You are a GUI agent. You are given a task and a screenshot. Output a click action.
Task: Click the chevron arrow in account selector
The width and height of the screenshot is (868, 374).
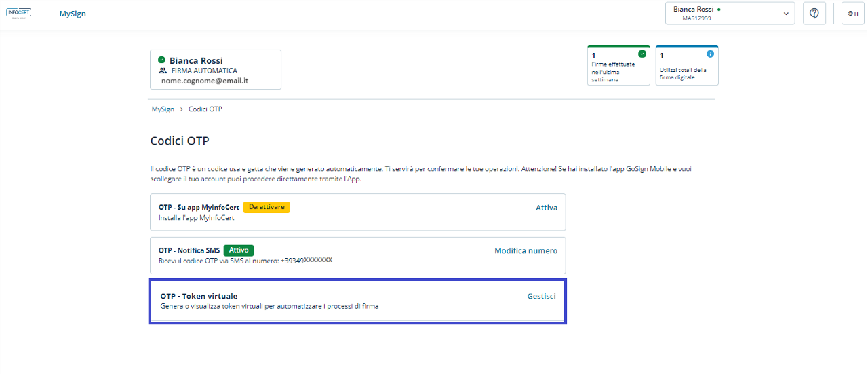coord(787,14)
